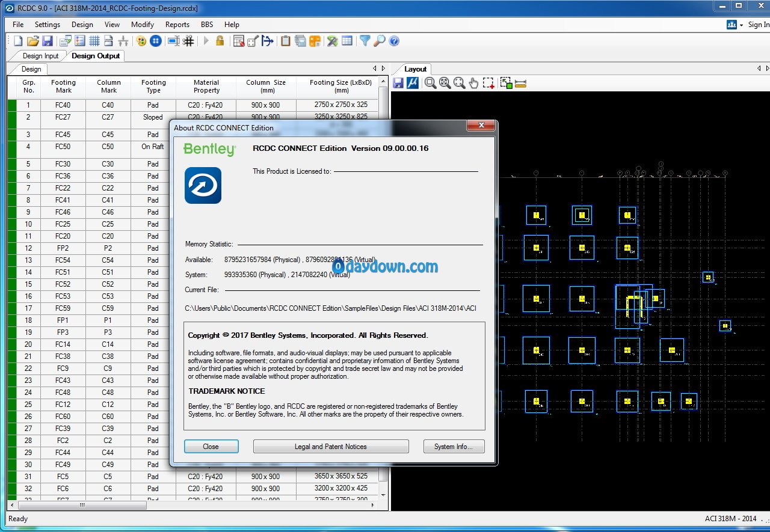Open the Reports menu
The height and width of the screenshot is (532, 770).
177,25
